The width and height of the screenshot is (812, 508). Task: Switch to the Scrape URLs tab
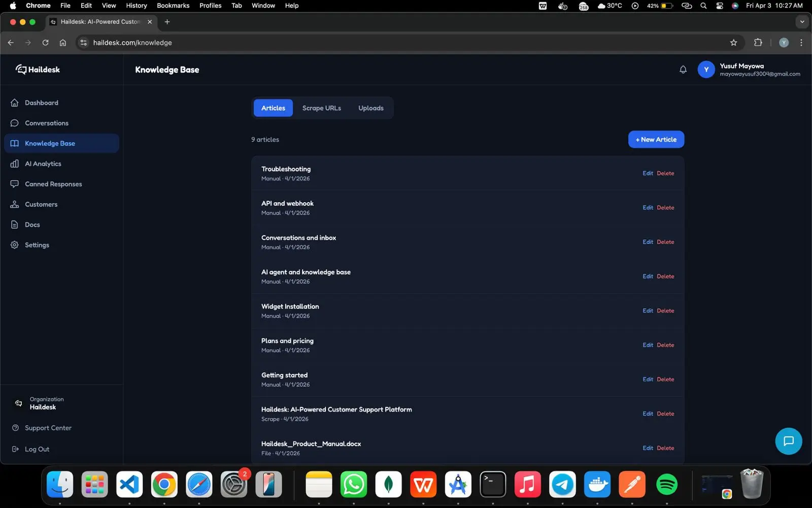pyautogui.click(x=322, y=108)
